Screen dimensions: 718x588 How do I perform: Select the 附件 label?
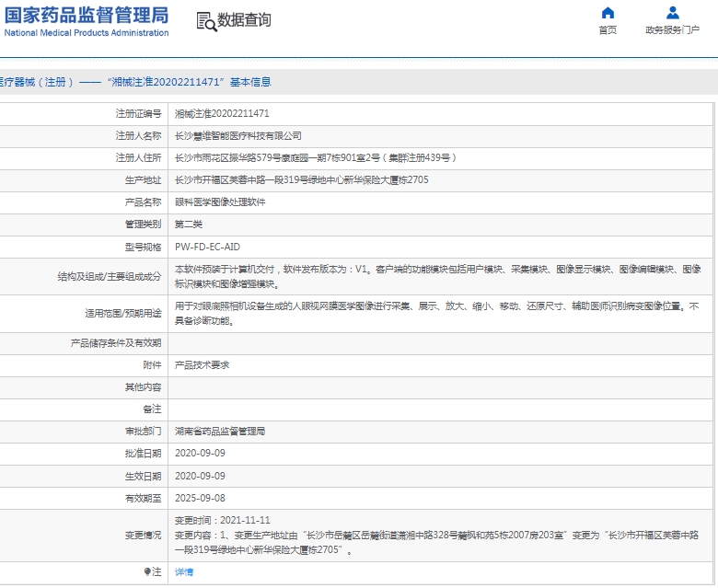(152, 365)
